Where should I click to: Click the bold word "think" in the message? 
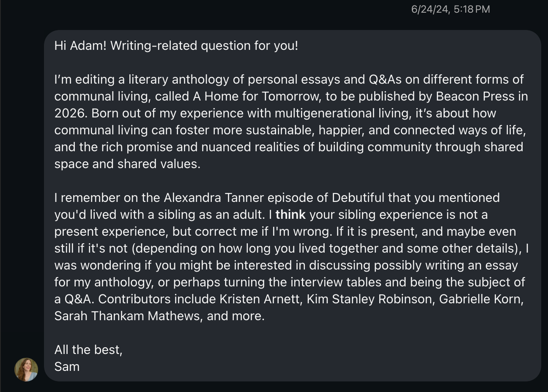(x=290, y=215)
